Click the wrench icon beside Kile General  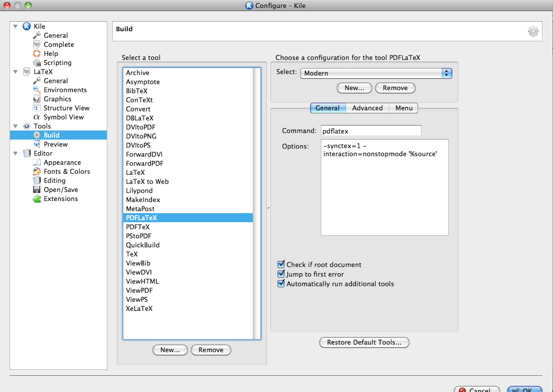click(x=37, y=35)
